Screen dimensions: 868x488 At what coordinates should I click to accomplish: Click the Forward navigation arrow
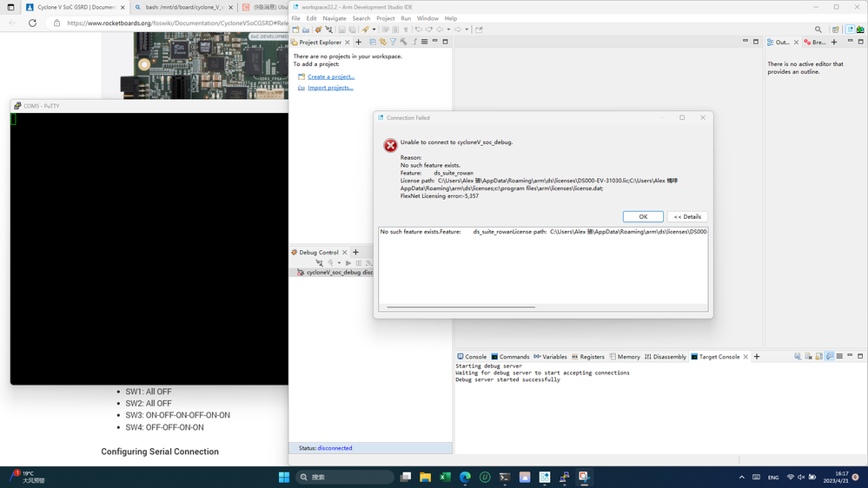[459, 30]
